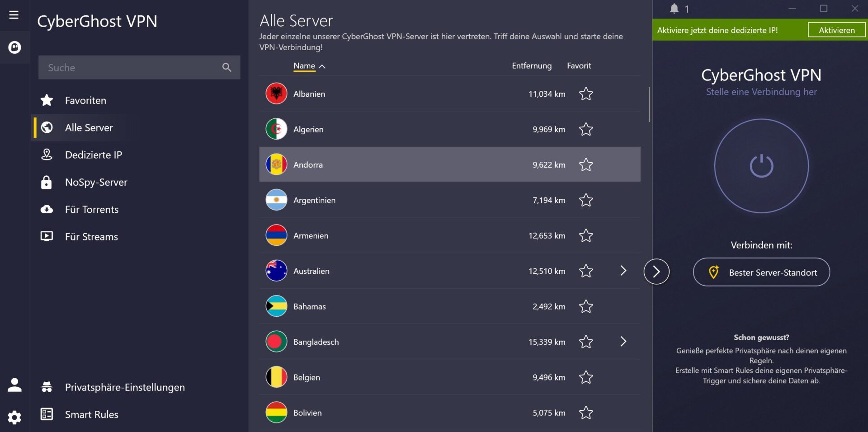
Task: Select the Bolivien server row
Action: tap(450, 413)
